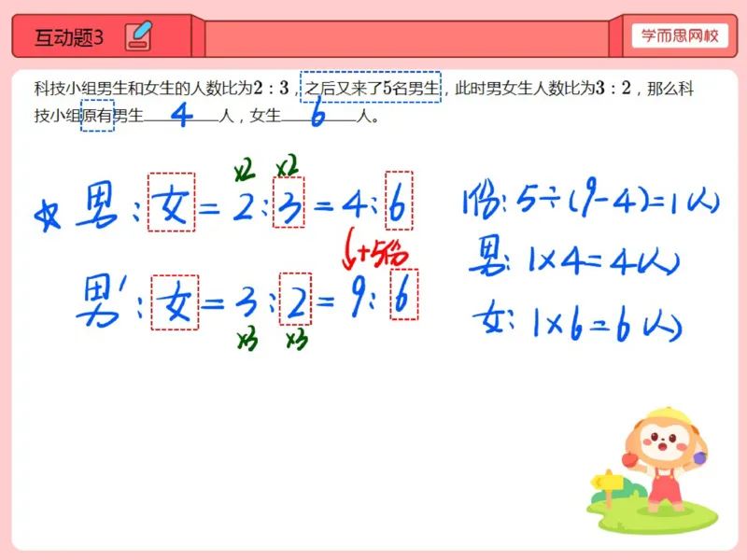Click the ratio 2 : 3 in the question text

[271, 88]
